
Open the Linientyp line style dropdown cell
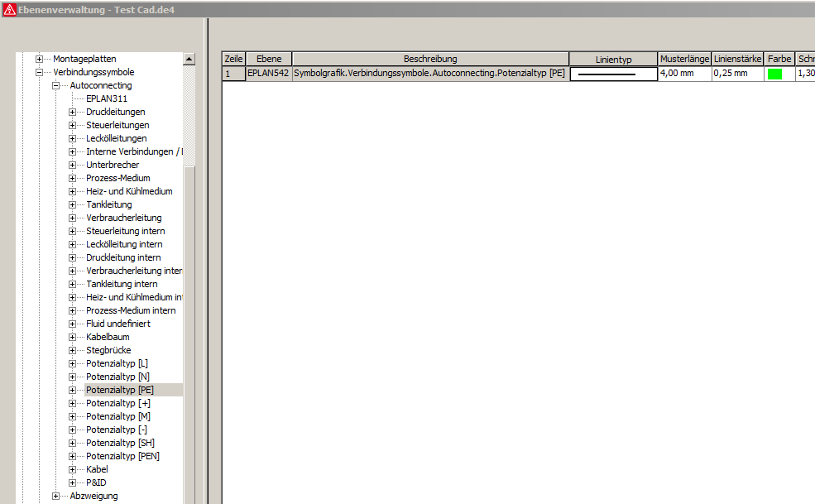coord(613,74)
